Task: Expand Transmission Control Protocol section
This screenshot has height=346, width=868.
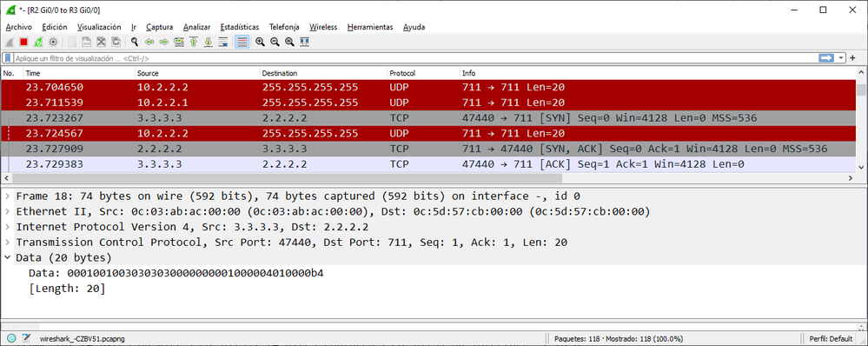Action: [7, 242]
